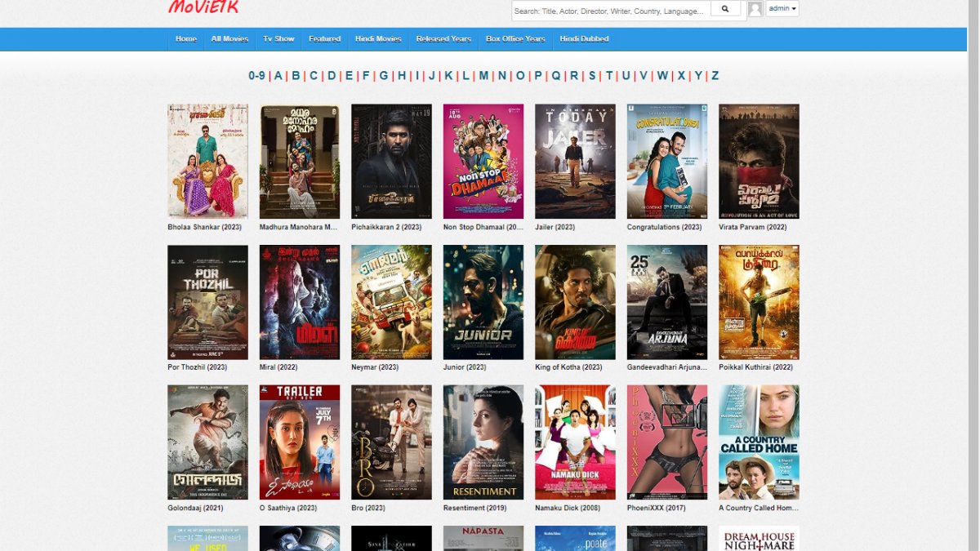
Task: Open the Released Years menu
Action: 443,39
